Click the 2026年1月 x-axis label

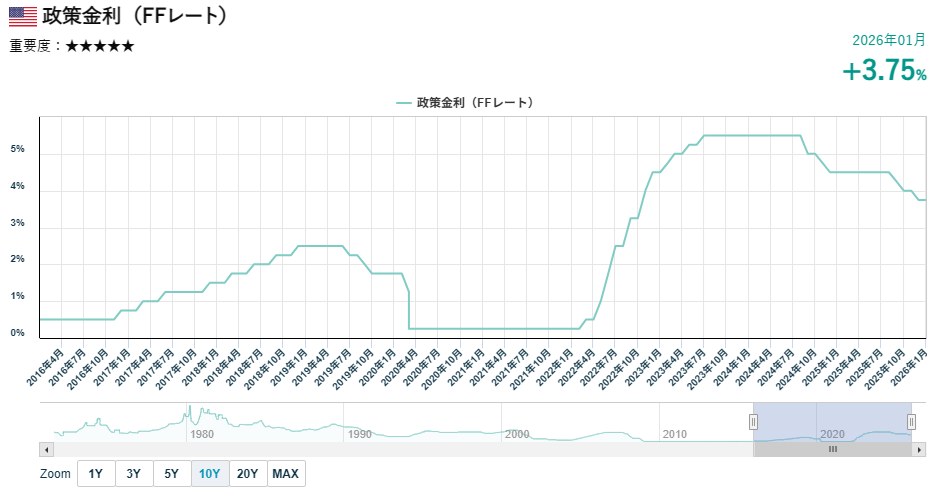tap(908, 366)
